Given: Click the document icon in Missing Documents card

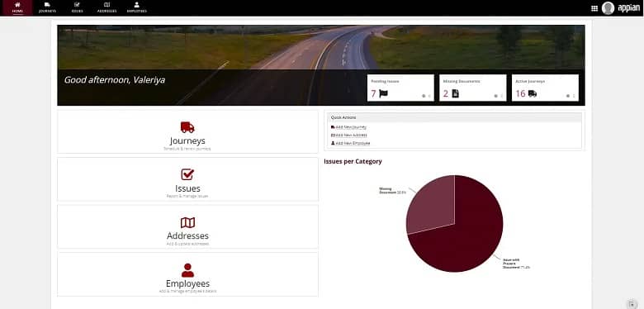Looking at the screenshot, I should [455, 93].
